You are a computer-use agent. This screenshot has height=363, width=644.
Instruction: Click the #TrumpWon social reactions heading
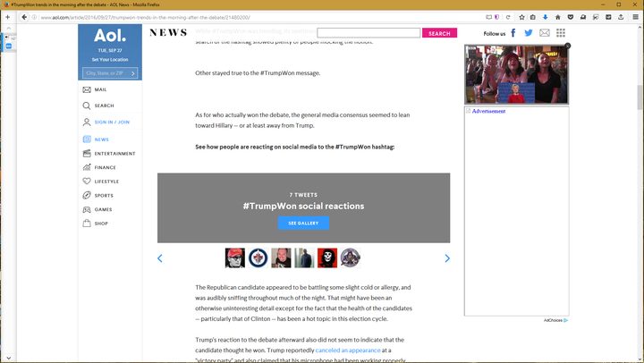click(303, 207)
